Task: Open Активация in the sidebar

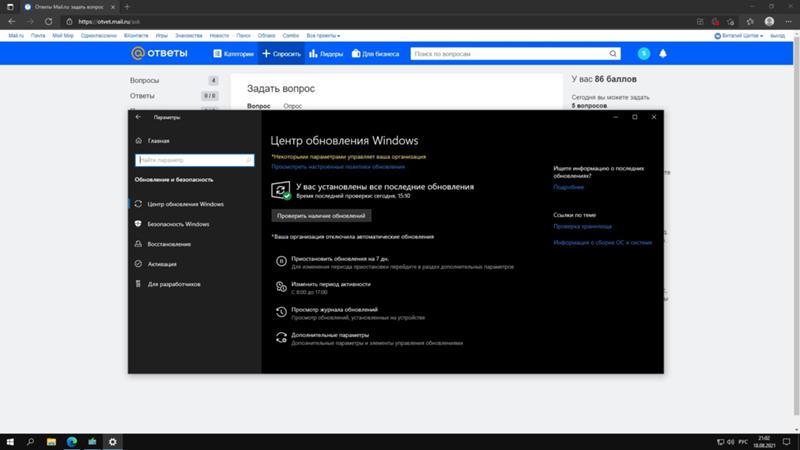Action: point(162,264)
